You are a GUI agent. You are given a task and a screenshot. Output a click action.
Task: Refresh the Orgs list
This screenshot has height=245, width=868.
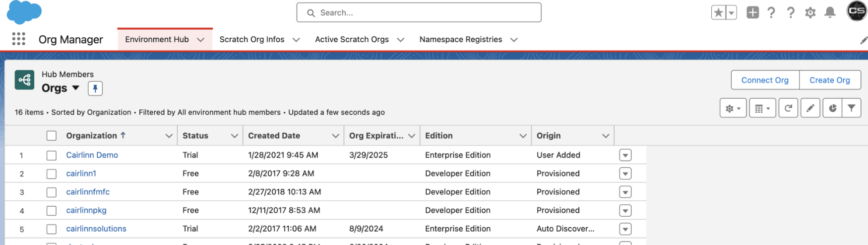click(x=788, y=108)
